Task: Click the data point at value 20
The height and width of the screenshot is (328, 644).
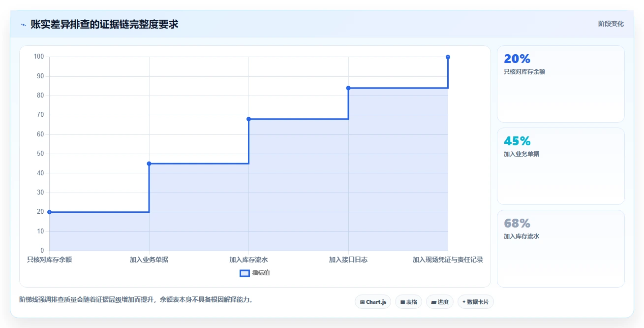Action: pyautogui.click(x=49, y=212)
